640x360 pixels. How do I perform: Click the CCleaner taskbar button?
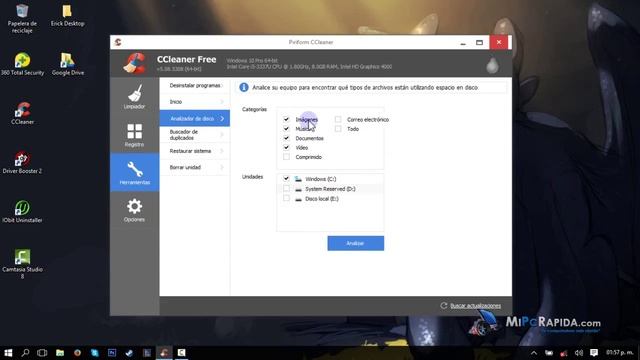coord(164,353)
